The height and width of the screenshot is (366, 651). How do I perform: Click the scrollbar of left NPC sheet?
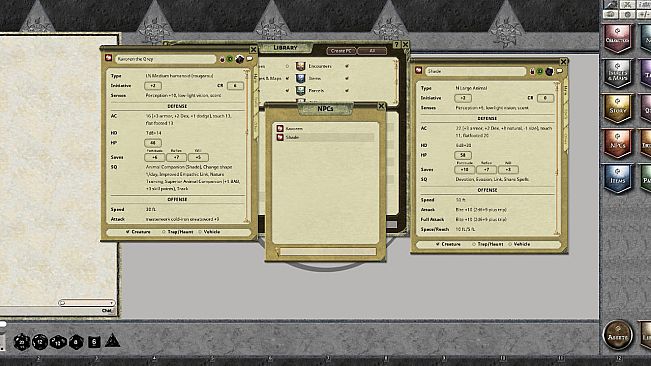tap(247, 145)
